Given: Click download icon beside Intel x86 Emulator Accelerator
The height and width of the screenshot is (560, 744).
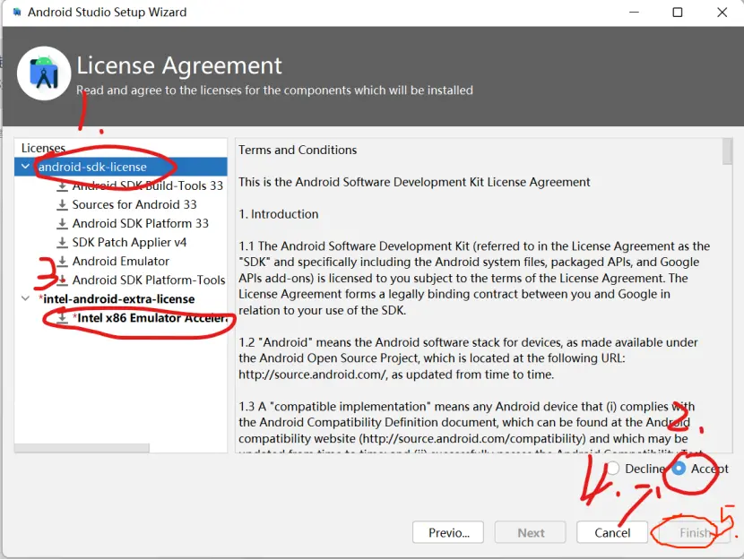Looking at the screenshot, I should [x=62, y=317].
